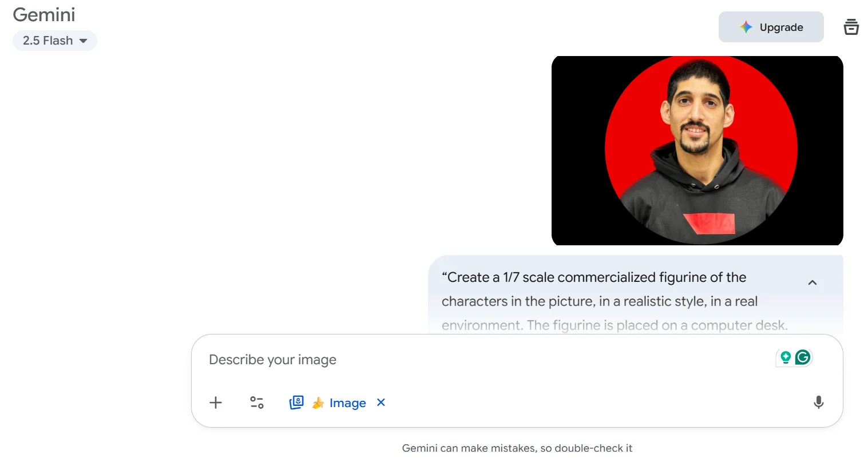Deselect Image tool using the X
868x466 pixels.
(381, 403)
